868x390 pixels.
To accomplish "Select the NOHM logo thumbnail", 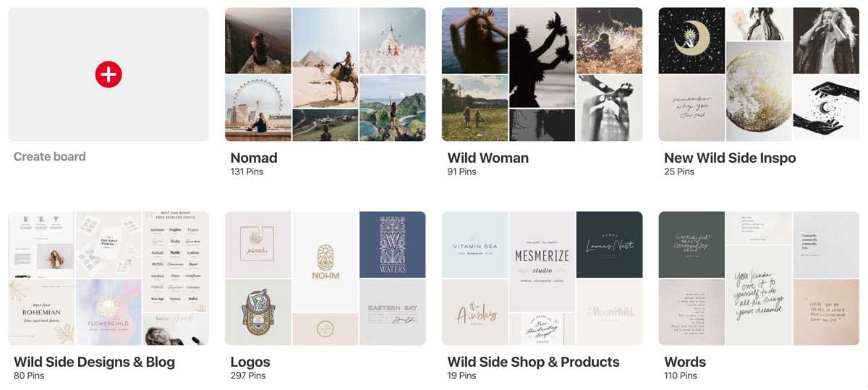I will point(325,262).
